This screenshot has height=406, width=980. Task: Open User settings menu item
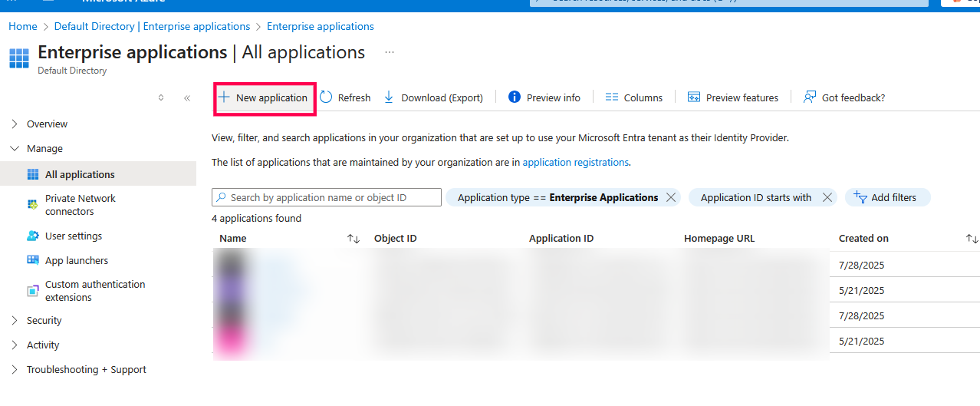click(98, 236)
